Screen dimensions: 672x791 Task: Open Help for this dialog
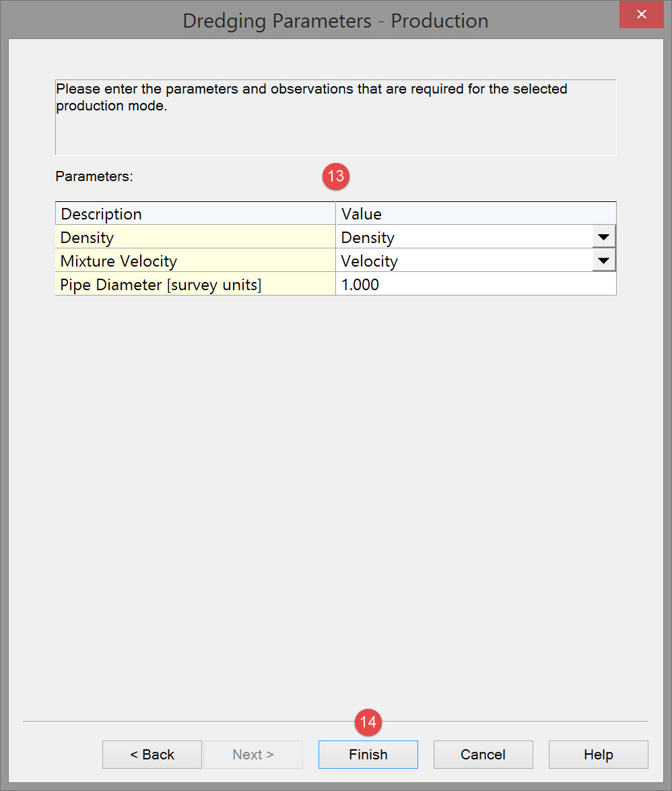click(x=598, y=755)
